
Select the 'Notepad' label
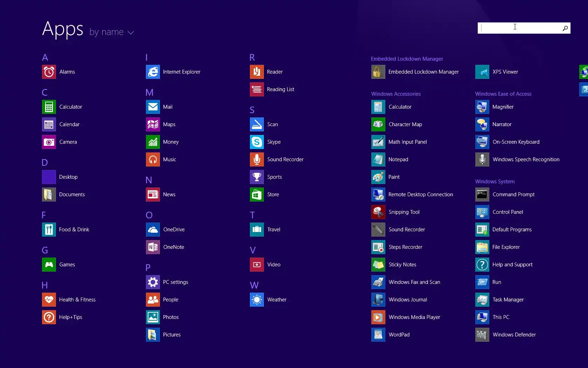pos(398,159)
